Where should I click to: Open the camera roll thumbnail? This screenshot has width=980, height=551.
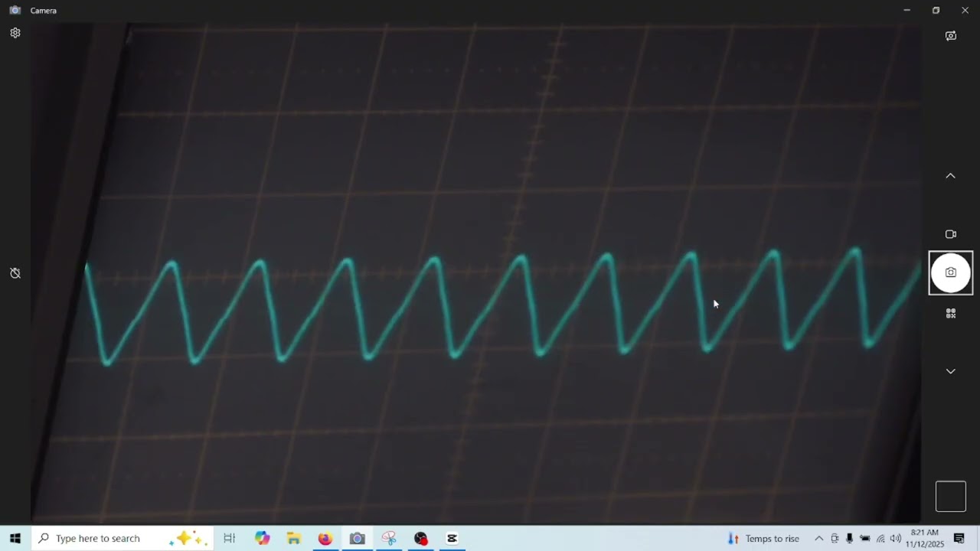point(951,496)
